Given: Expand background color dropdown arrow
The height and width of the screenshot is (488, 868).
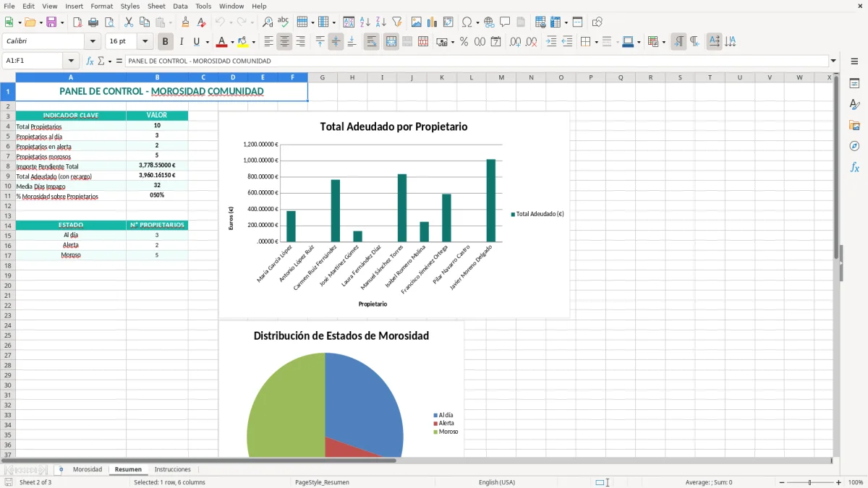Looking at the screenshot, I should [x=252, y=42].
